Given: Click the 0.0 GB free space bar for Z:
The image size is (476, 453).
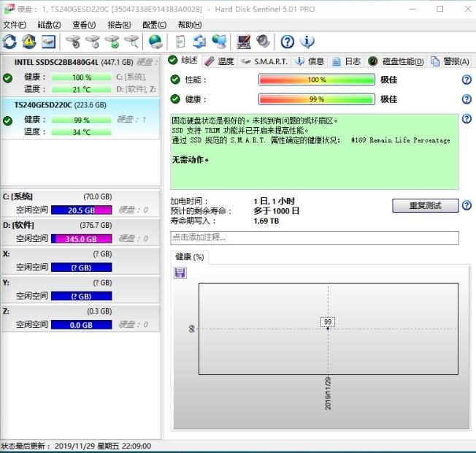Looking at the screenshot, I should coord(81,325).
